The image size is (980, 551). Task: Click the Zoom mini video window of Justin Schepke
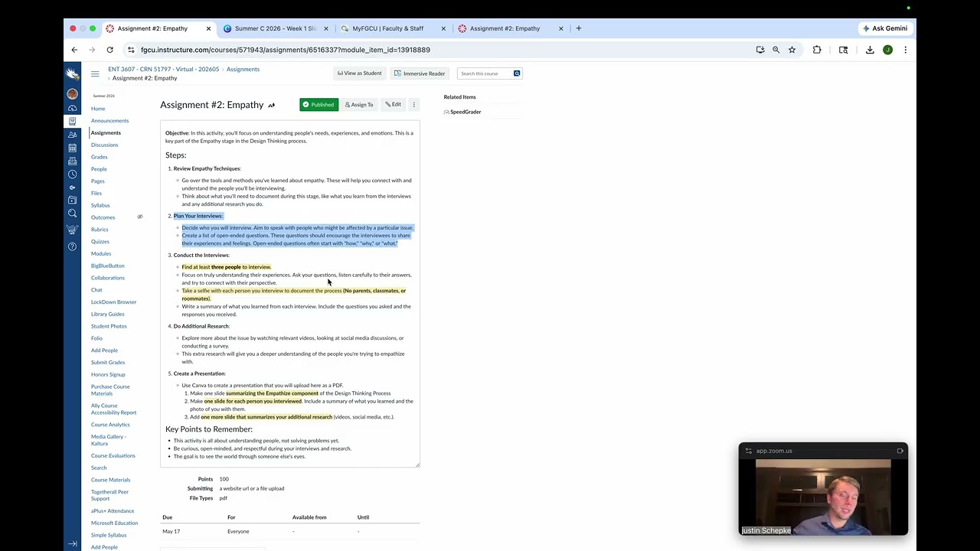[x=823, y=497]
